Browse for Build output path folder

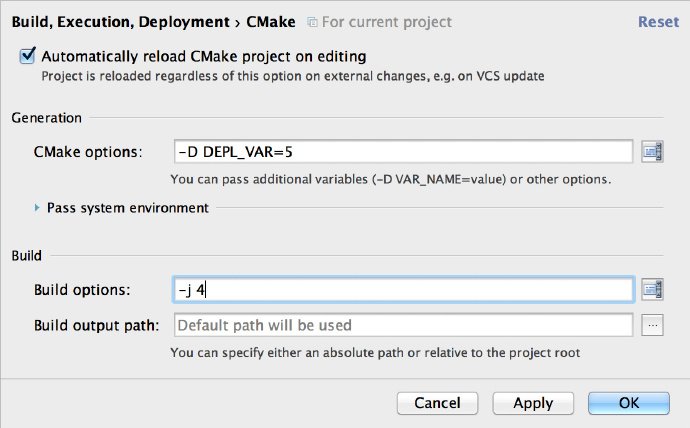[x=652, y=326]
